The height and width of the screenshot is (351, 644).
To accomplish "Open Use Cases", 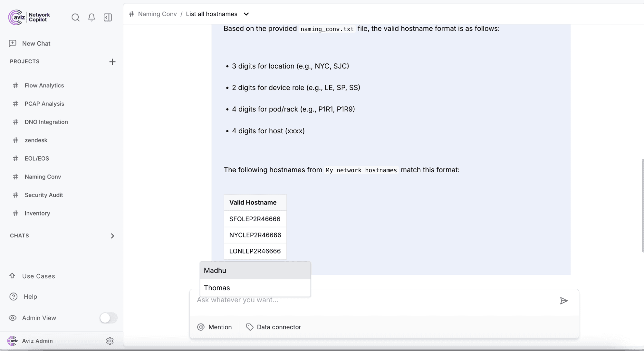I will coord(38,276).
